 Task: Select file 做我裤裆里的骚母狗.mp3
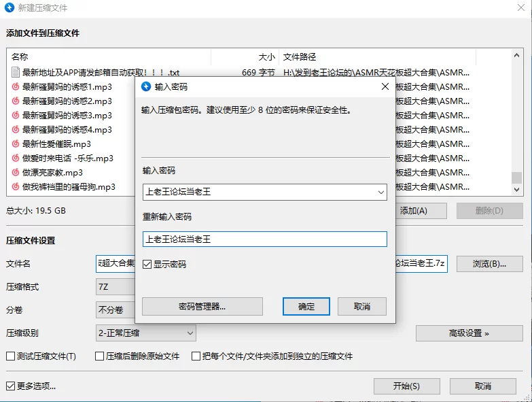pyautogui.click(x=69, y=187)
